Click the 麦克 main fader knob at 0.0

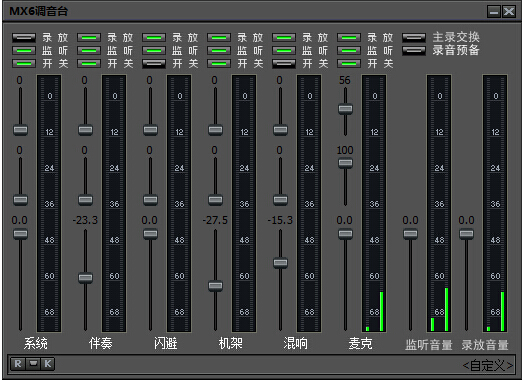coord(345,234)
